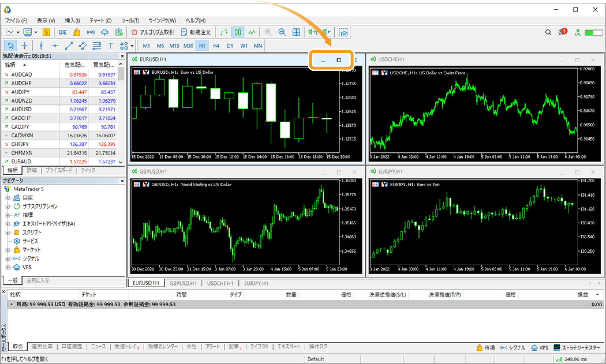Switch chart to candlestick display mode
The image size is (606, 364).
[x=238, y=32]
